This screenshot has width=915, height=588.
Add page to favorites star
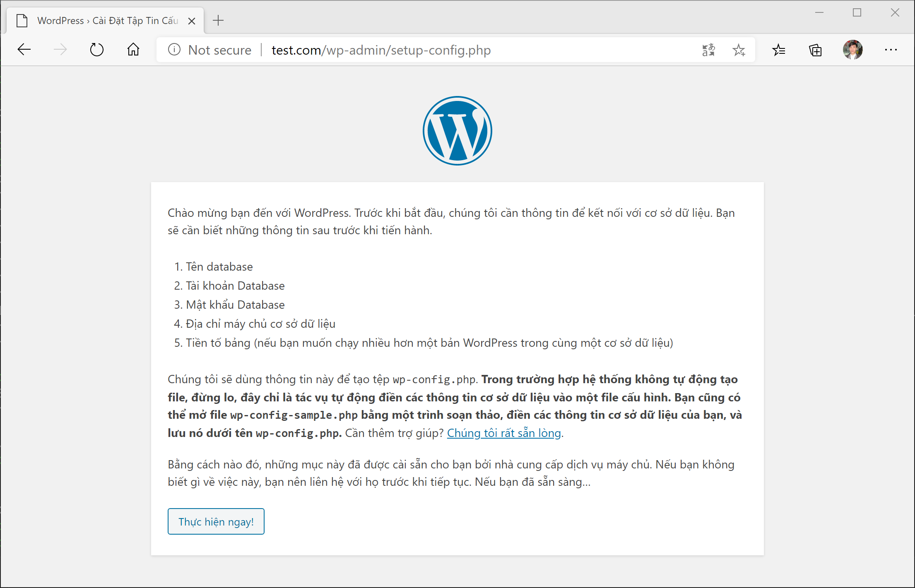(x=739, y=50)
